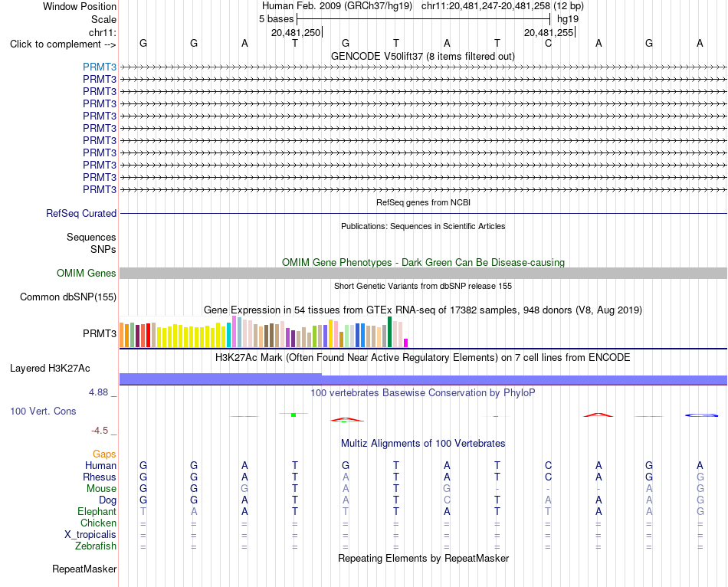This screenshot has width=728, height=587.
Task: Click the C base in the chr11 sequence row
Action: tap(549, 43)
